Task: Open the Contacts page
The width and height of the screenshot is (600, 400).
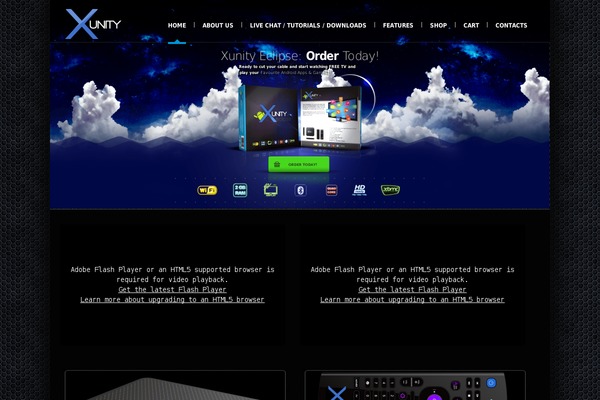Action: point(511,25)
